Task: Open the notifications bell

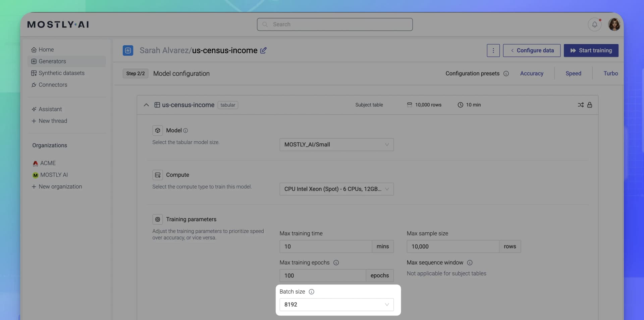Action: point(595,24)
